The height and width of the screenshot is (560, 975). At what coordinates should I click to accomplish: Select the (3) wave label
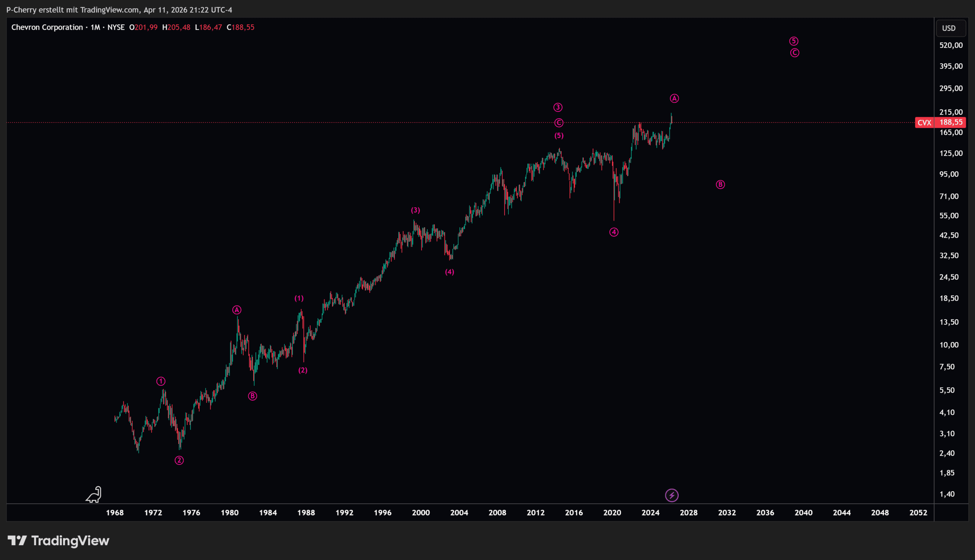[416, 210]
